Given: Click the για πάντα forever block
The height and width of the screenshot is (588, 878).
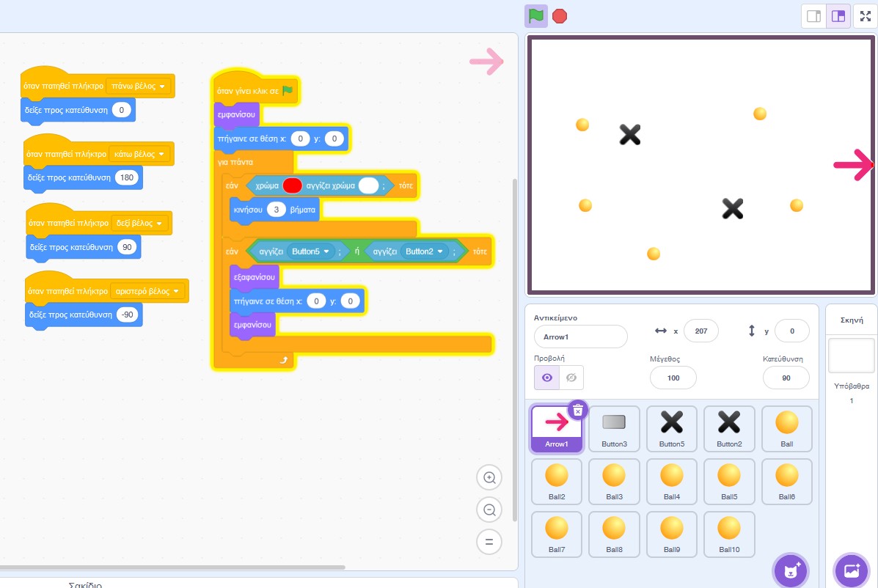Looking at the screenshot, I should pos(235,162).
